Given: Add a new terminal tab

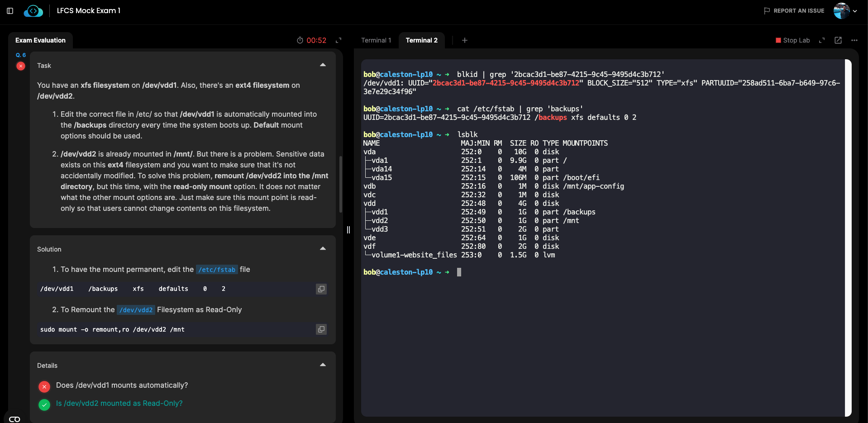Looking at the screenshot, I should [x=464, y=40].
